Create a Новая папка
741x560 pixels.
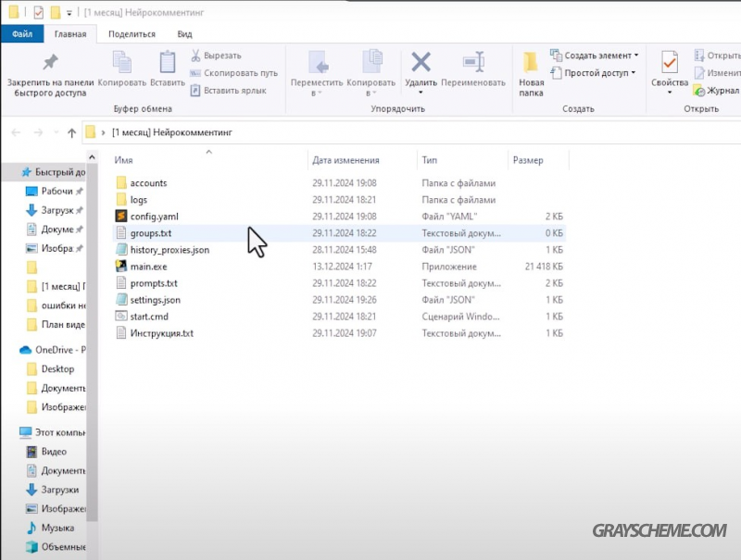531,73
